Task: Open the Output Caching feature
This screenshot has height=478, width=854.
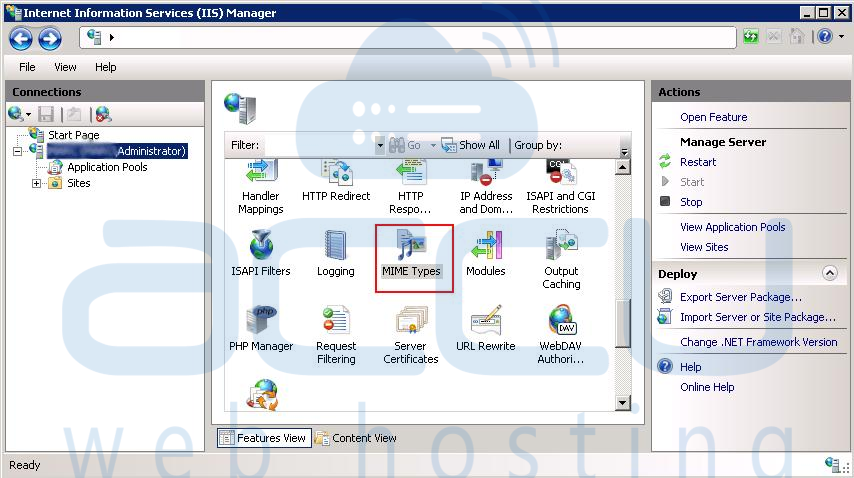Action: tap(561, 259)
